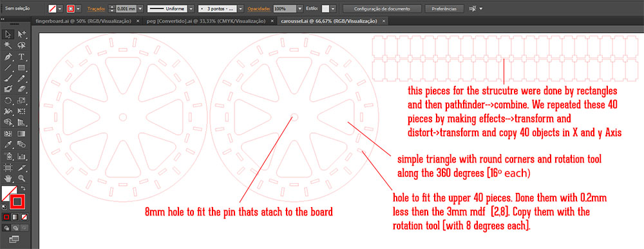This screenshot has height=249, width=644.
Task: Set paint mode to Gradient
Action: [x=15, y=217]
